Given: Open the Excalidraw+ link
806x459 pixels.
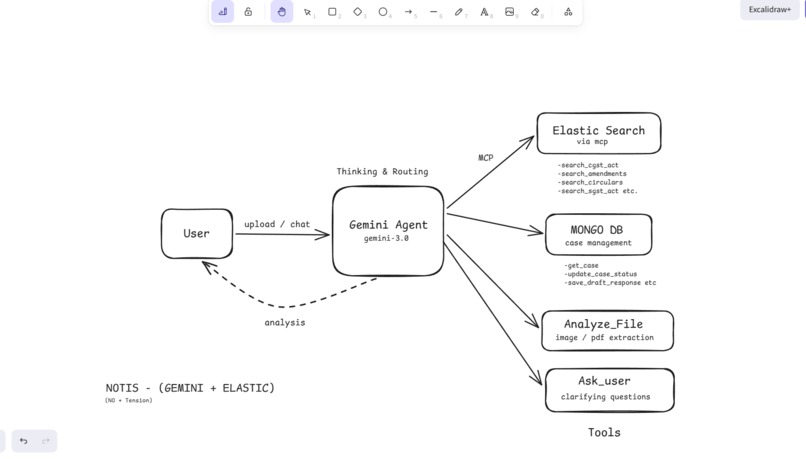Looking at the screenshot, I should (770, 10).
